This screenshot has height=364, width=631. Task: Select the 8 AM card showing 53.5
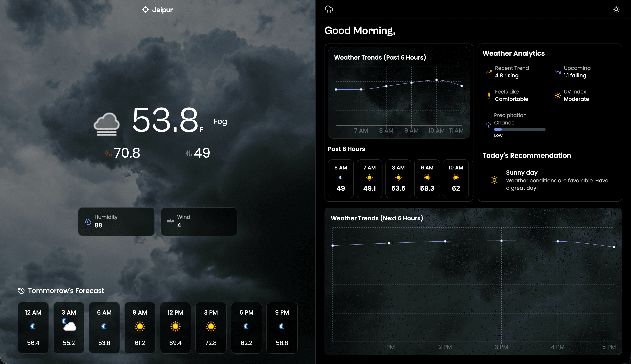click(x=398, y=179)
